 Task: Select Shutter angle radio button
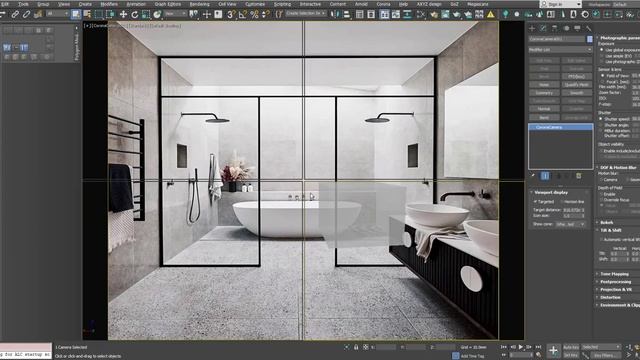point(601,125)
